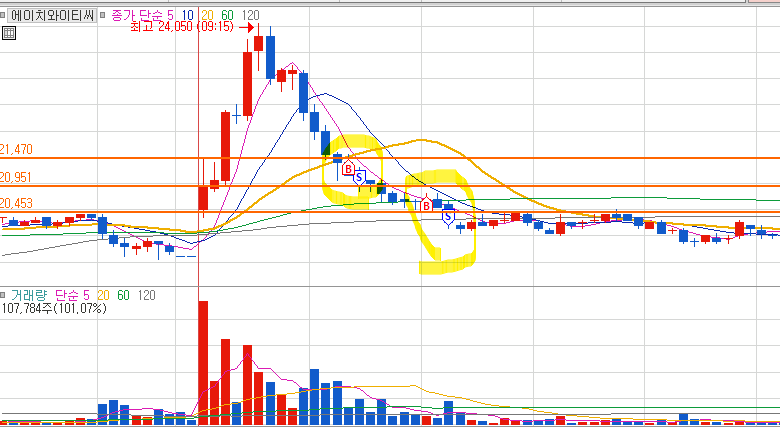
Task: Click the 종가 단순 moving average label
Action: point(137,15)
